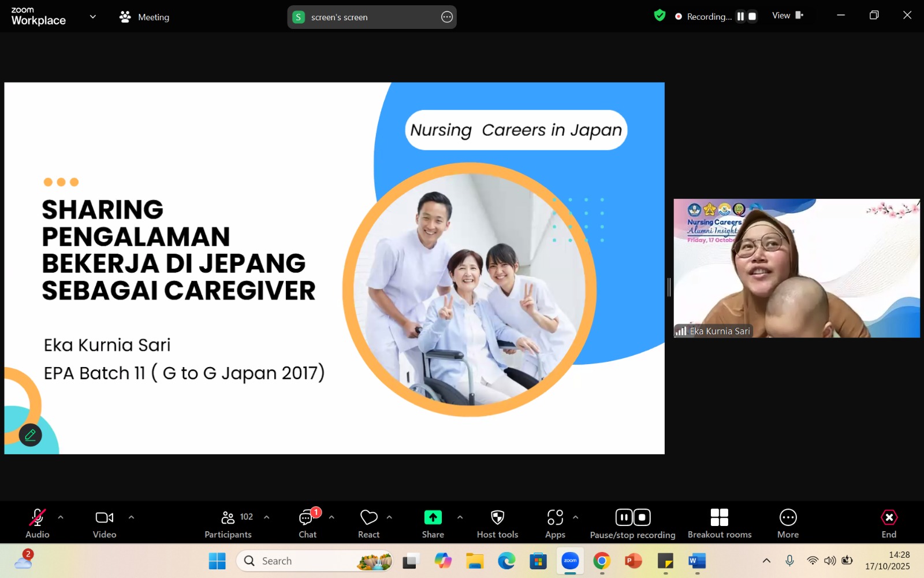Expand the Audio options chevron

click(x=61, y=517)
